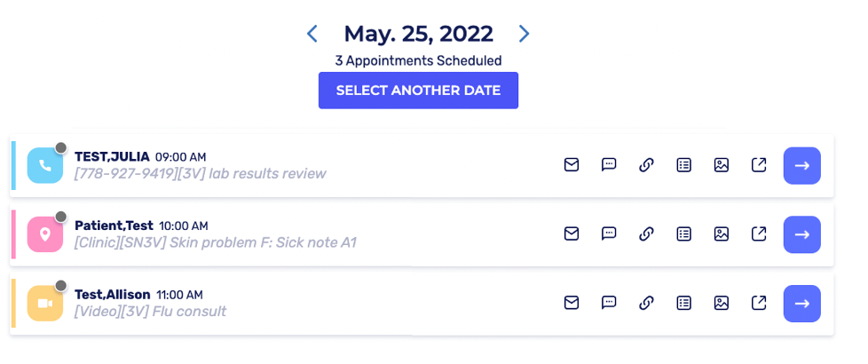Click the email icon for TEST,JULIA
The height and width of the screenshot is (364, 868).
pos(572,165)
